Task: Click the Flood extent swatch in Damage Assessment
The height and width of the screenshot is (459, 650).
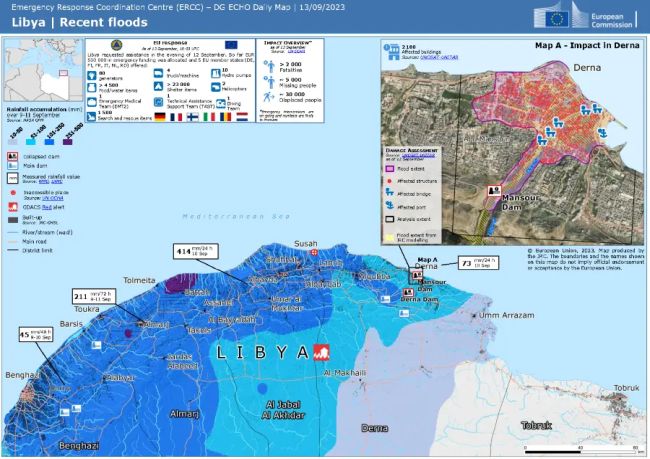Action: point(390,170)
